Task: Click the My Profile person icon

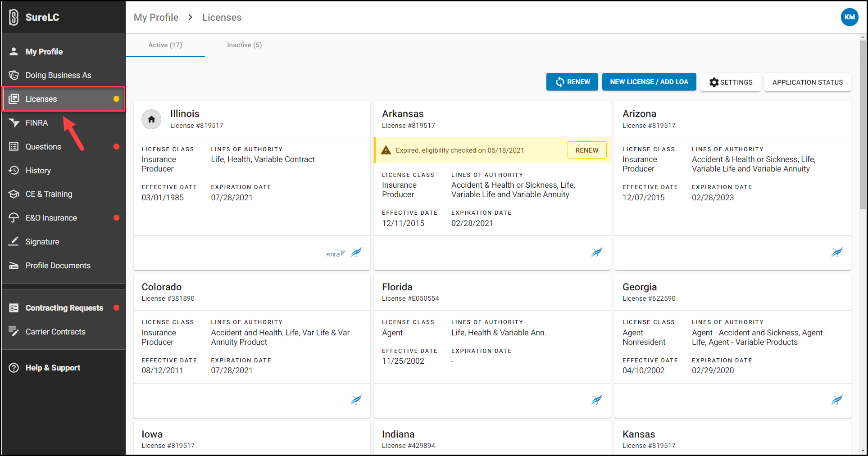Action: click(14, 51)
